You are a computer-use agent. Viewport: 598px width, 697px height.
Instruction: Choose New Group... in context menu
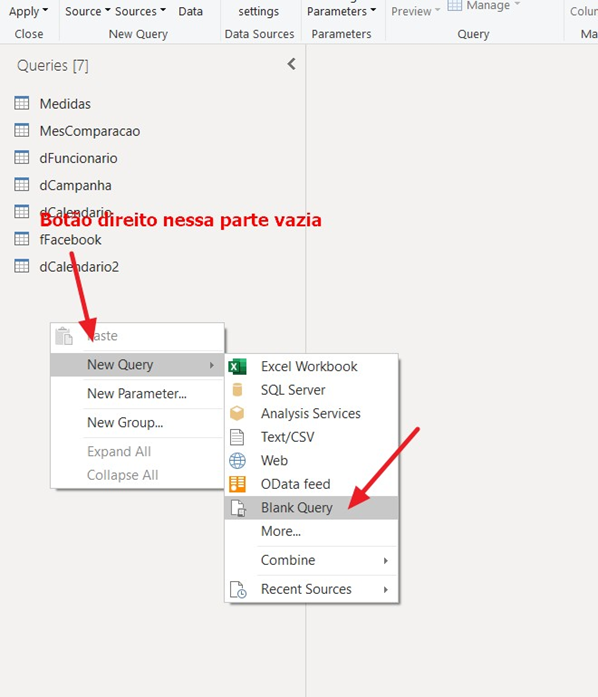pyautogui.click(x=137, y=423)
